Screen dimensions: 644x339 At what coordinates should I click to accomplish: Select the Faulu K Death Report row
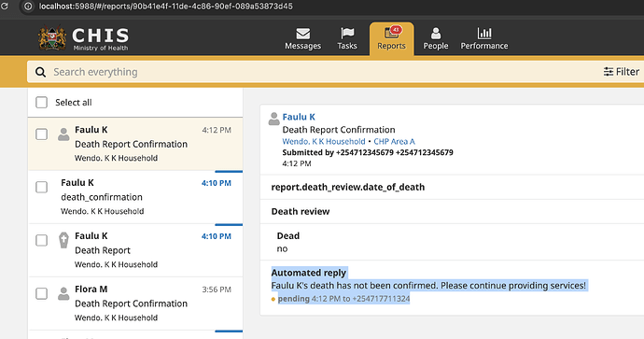135,250
